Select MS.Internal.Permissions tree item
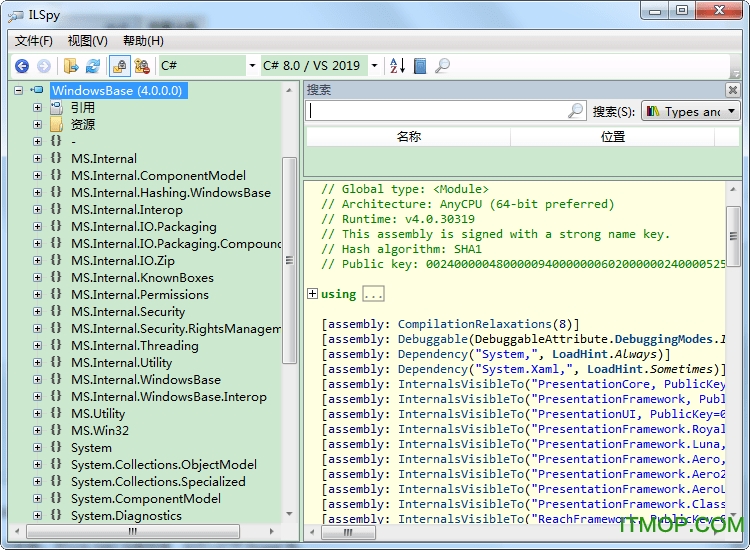 140,295
